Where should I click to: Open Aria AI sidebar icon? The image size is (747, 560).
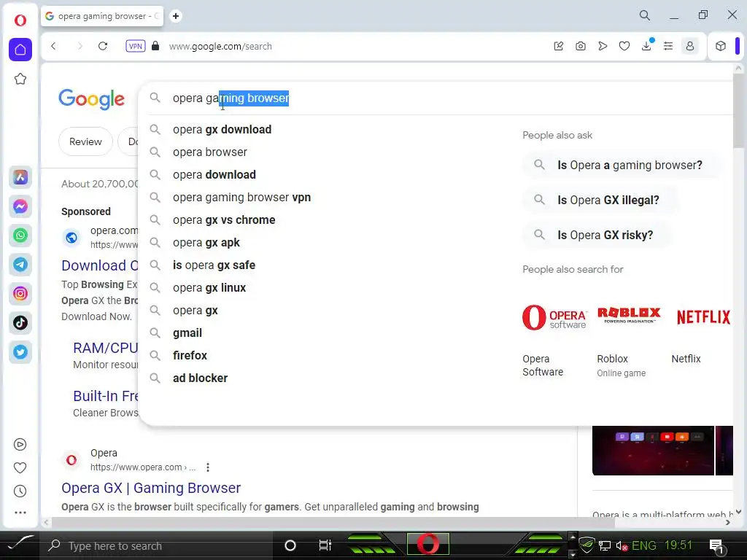tap(20, 177)
